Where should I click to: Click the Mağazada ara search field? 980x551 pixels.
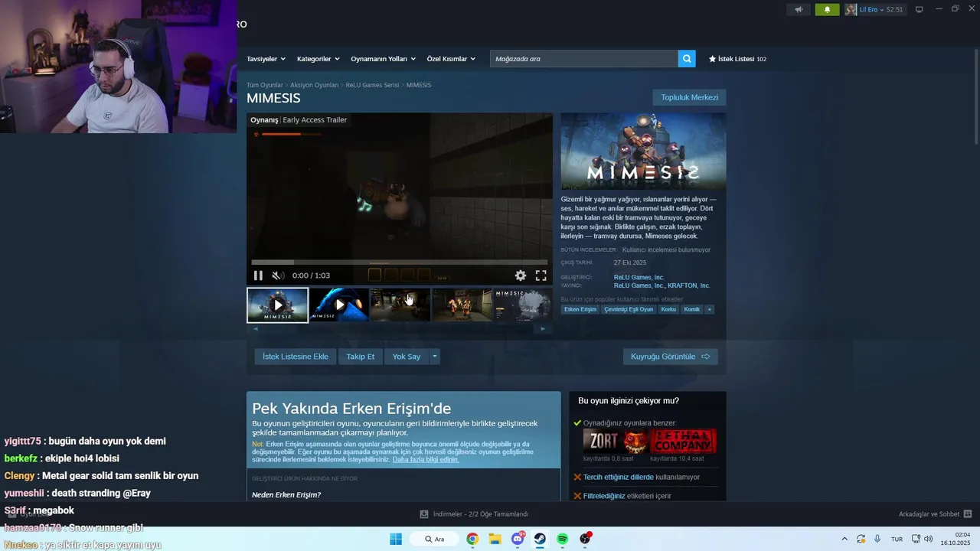pyautogui.click(x=583, y=58)
